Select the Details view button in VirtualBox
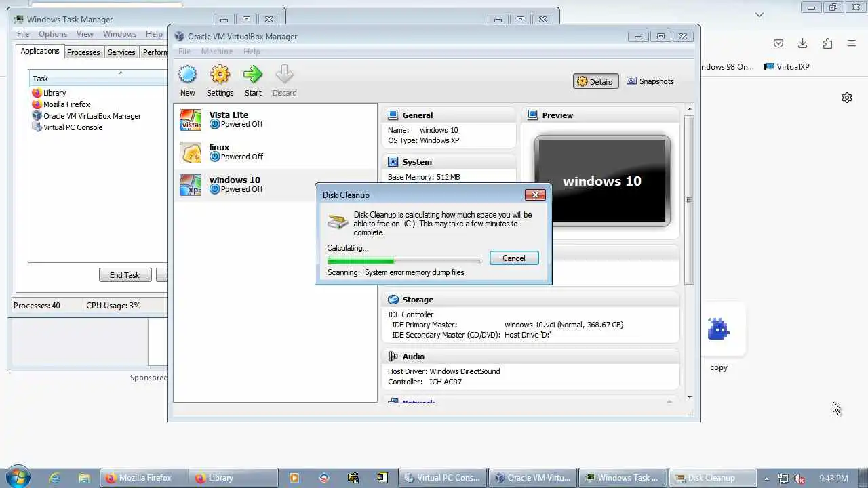Image resolution: width=868 pixels, height=488 pixels. click(595, 81)
